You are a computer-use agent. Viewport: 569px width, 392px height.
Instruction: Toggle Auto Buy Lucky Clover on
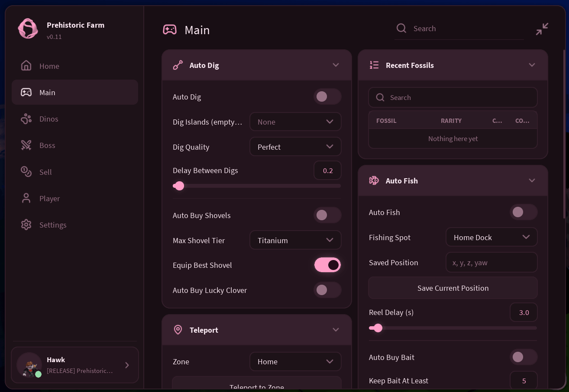(327, 290)
